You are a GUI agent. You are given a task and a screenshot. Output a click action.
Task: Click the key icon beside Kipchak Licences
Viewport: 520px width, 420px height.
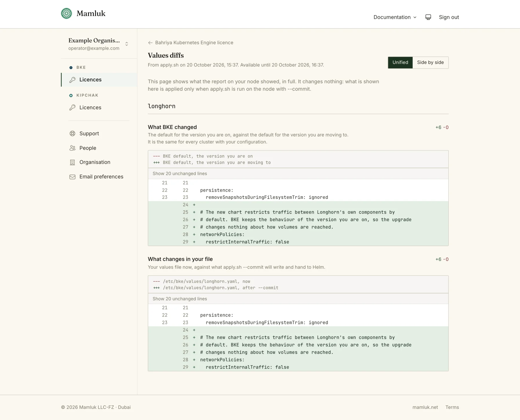[73, 108]
